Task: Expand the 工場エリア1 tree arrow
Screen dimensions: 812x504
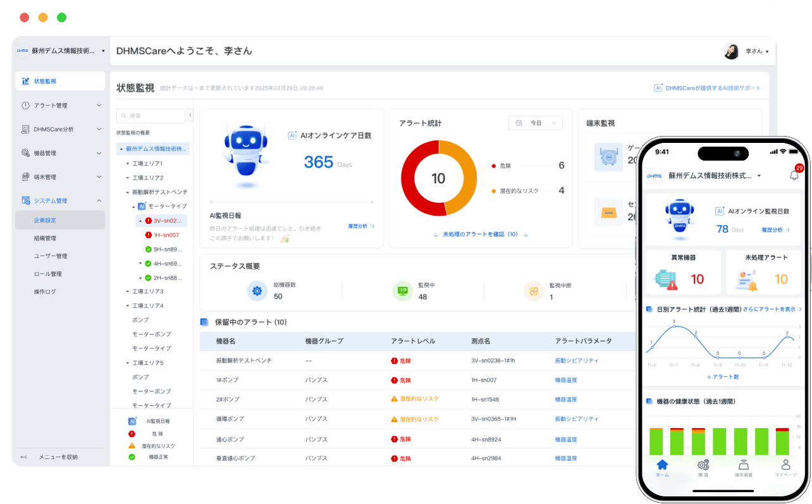Action: pyautogui.click(x=128, y=164)
